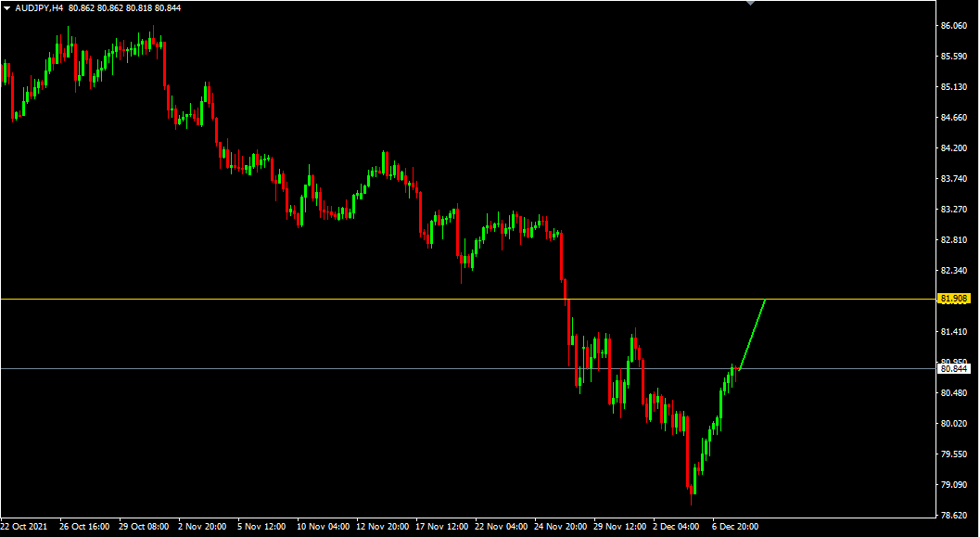Click the 22 Oct 2021 date label
Image resolution: width=980 pixels, height=537 pixels.
(24, 527)
